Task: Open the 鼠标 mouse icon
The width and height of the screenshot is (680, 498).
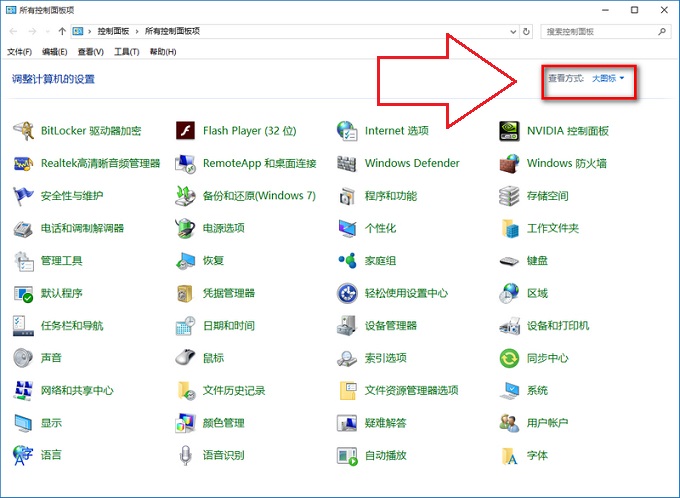Action: (x=185, y=358)
